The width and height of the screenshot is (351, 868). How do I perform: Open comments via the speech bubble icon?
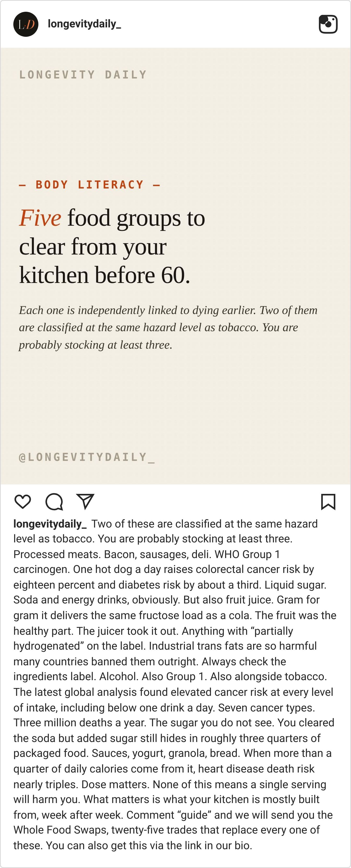click(54, 502)
